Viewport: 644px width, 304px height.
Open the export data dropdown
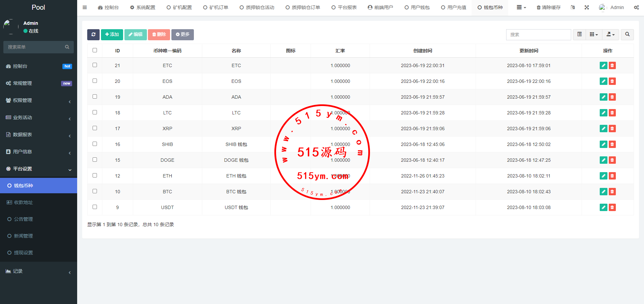point(610,35)
